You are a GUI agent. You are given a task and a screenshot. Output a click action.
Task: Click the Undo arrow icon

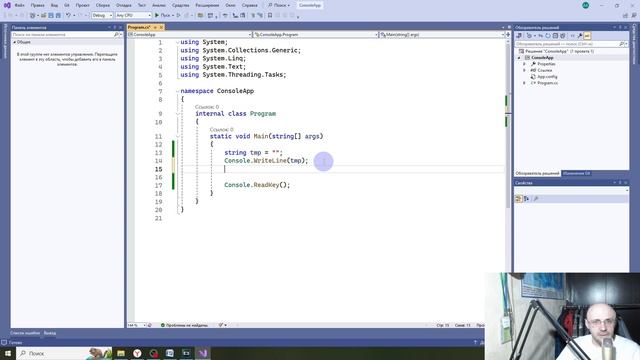[x=68, y=16]
